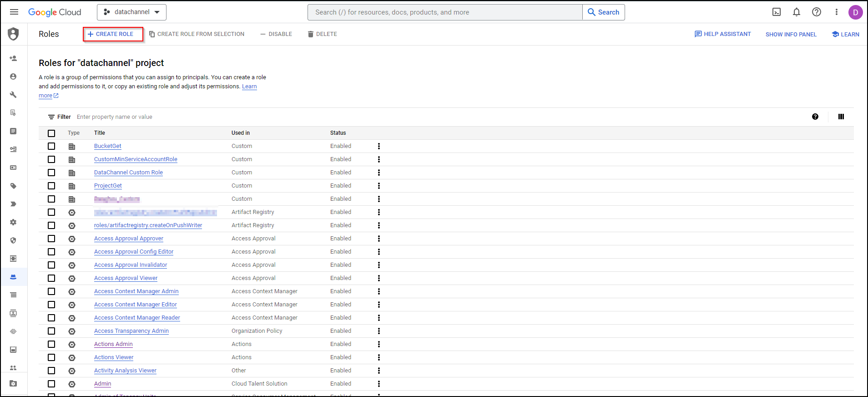The image size is (868, 397).
Task: Open ProjectGet row three-dot menu
Action: [379, 186]
